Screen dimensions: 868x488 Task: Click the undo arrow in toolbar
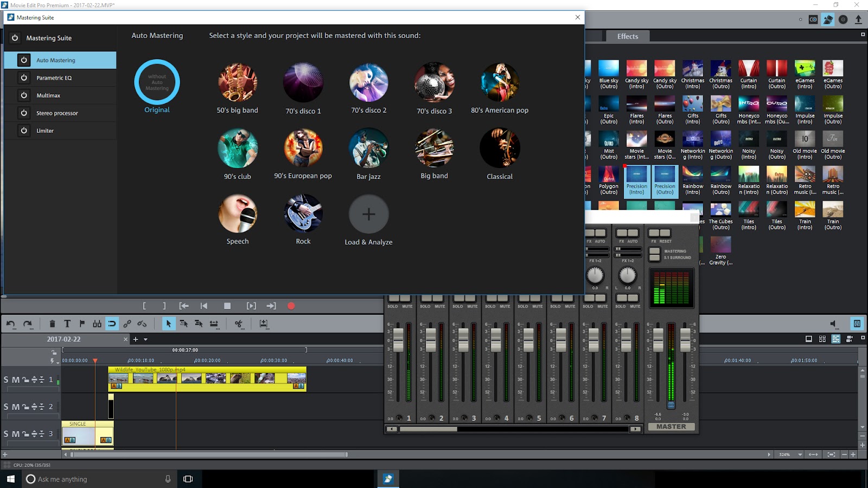pyautogui.click(x=11, y=324)
